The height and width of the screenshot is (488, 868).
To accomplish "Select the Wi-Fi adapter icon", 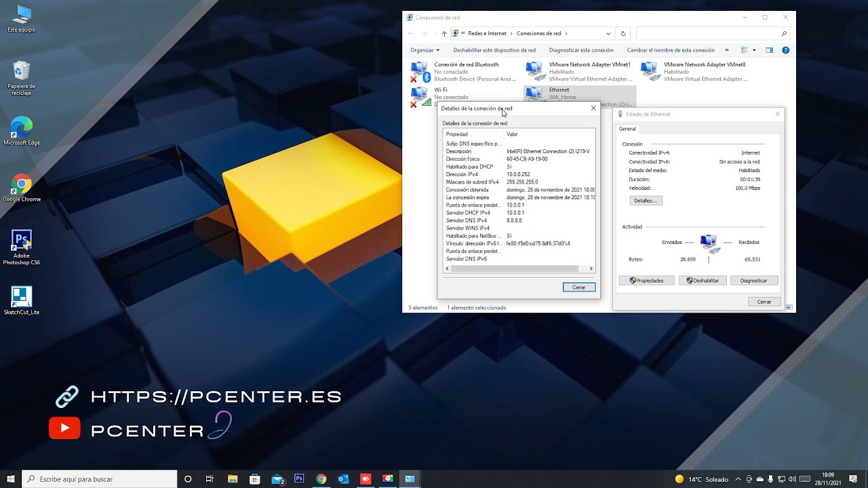I will (420, 97).
